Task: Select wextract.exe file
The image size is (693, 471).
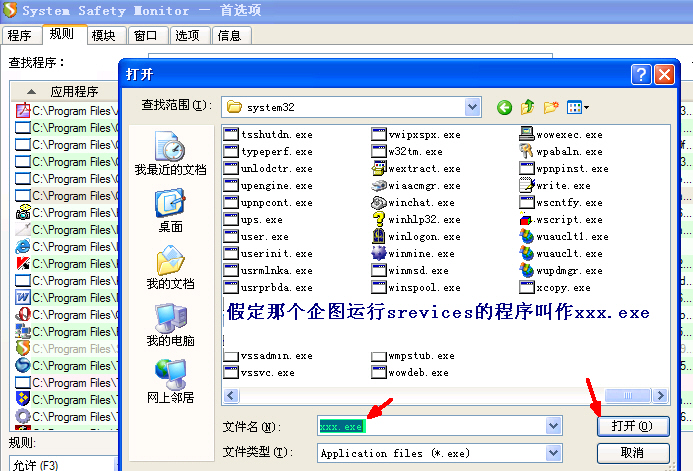Action: tap(416, 169)
